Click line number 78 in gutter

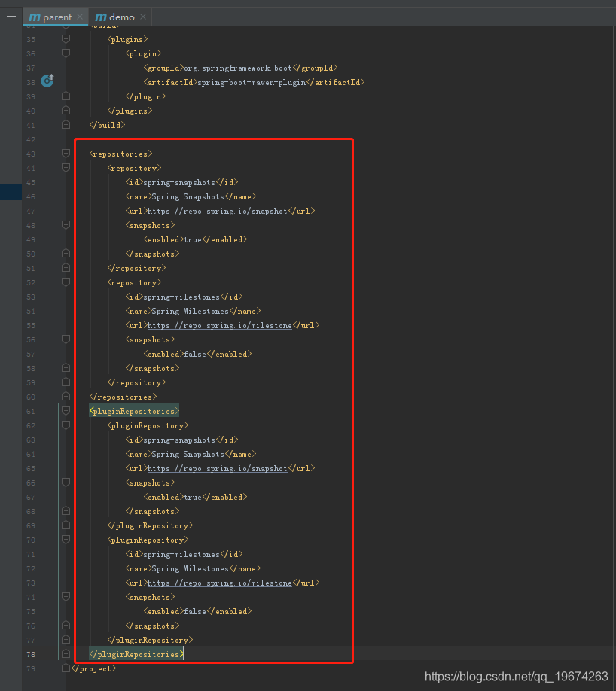click(x=30, y=654)
